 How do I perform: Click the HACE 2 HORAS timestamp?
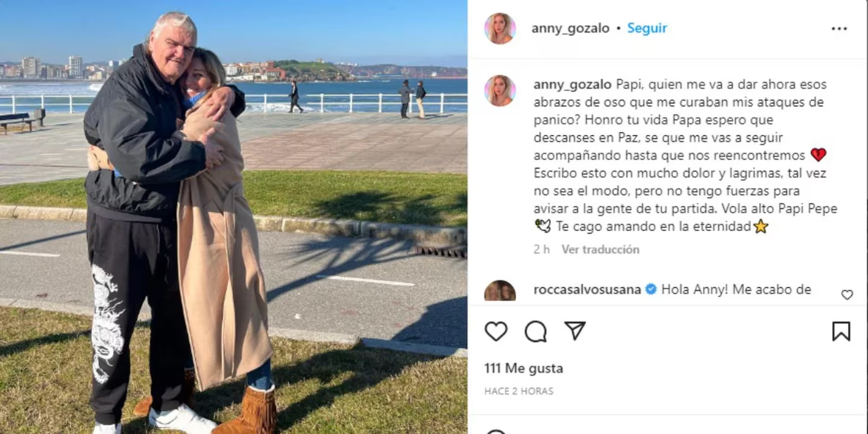pyautogui.click(x=519, y=391)
